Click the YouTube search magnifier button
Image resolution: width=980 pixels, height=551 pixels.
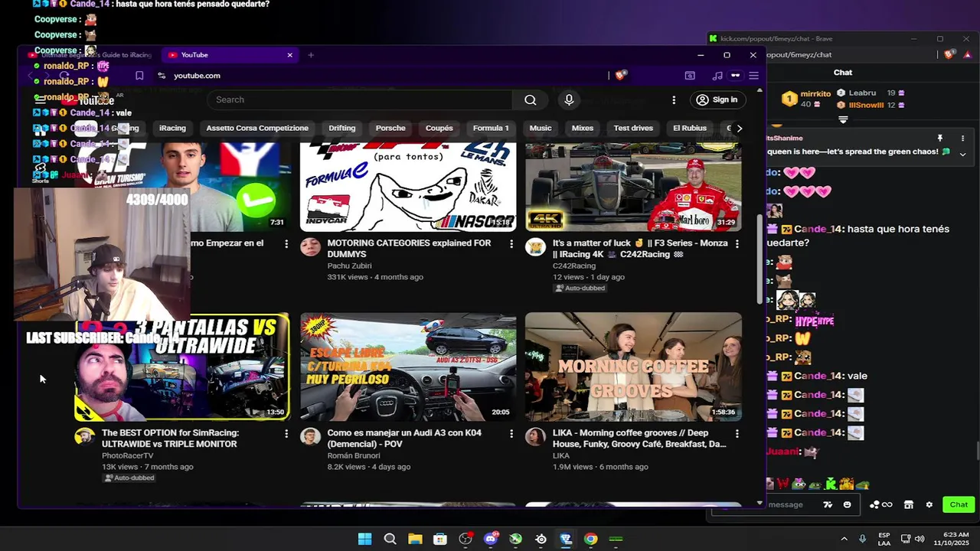(530, 99)
